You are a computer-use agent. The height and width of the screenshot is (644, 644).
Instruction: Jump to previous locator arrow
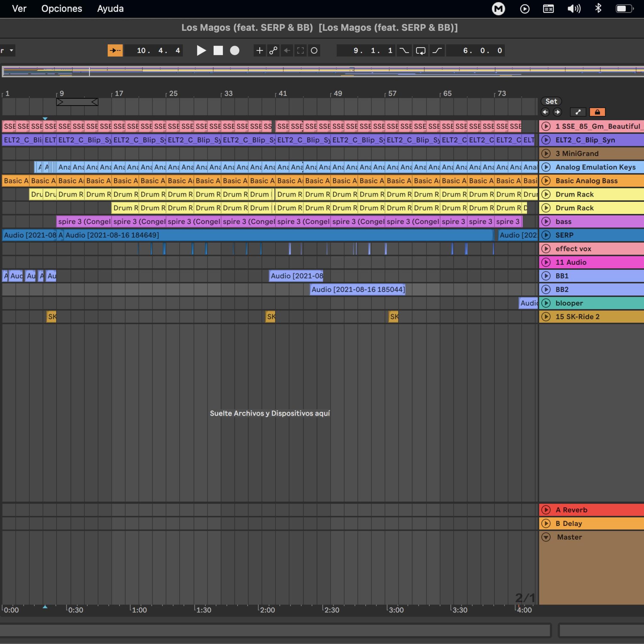[545, 112]
